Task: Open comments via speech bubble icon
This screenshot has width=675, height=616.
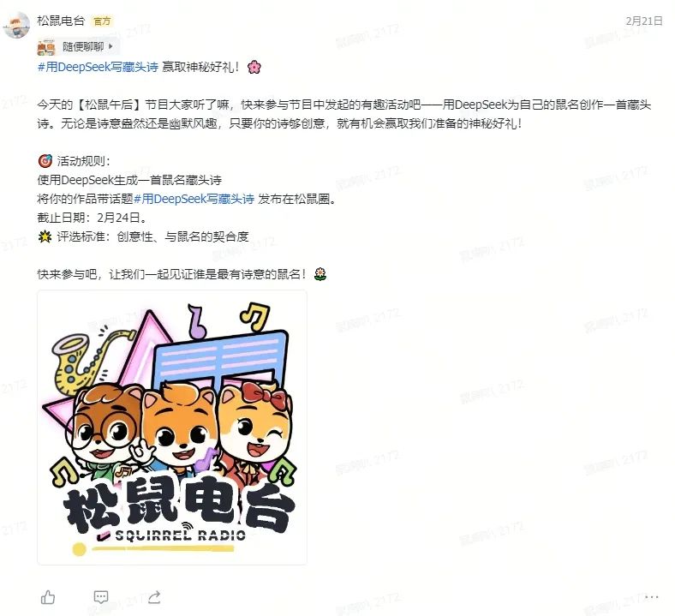Action: tap(101, 596)
